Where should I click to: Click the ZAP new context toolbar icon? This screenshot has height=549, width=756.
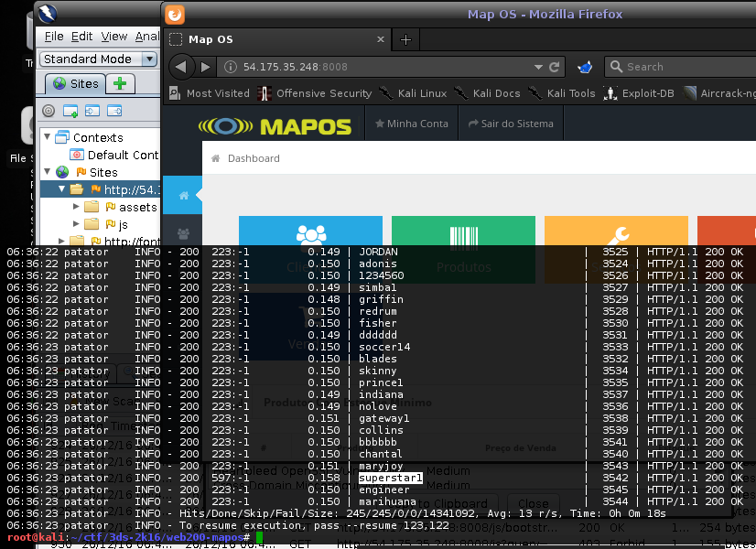point(70,110)
